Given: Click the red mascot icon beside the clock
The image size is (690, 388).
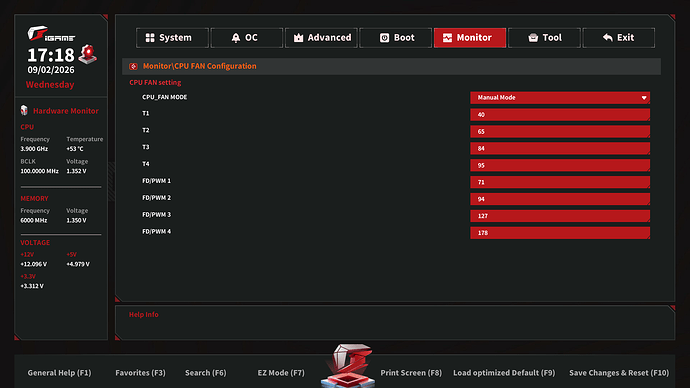Looking at the screenshot, I should pos(88,54).
